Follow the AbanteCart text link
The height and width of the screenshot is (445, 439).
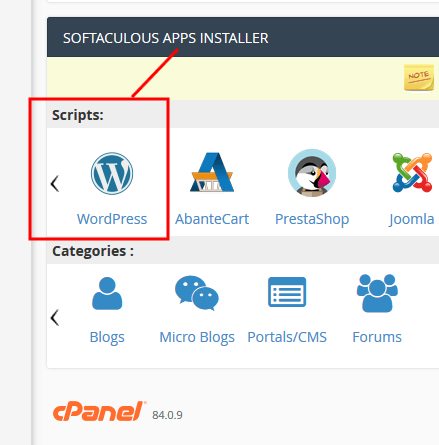click(x=212, y=219)
